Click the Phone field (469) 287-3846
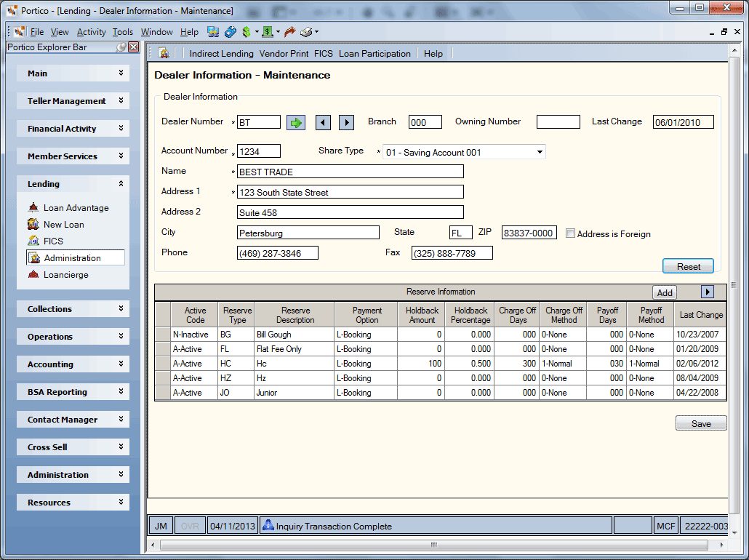Screen dimensions: 749x560 pyautogui.click(x=278, y=253)
